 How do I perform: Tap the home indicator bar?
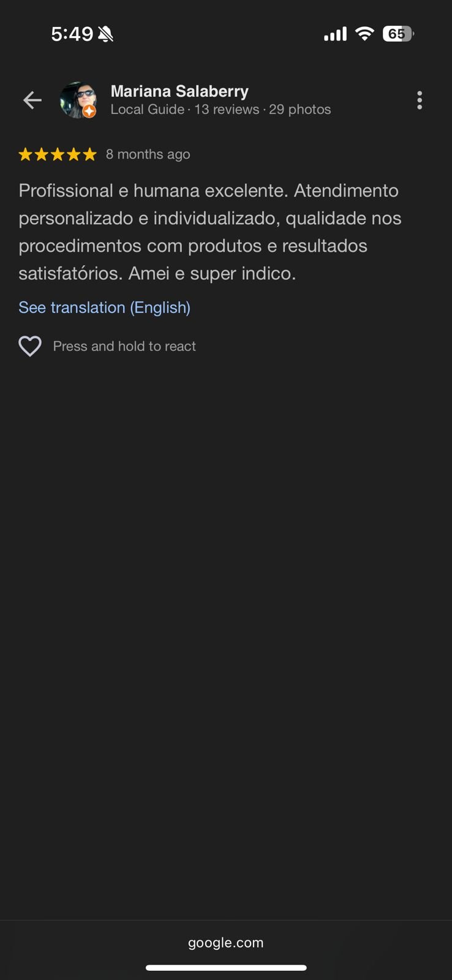tap(226, 968)
